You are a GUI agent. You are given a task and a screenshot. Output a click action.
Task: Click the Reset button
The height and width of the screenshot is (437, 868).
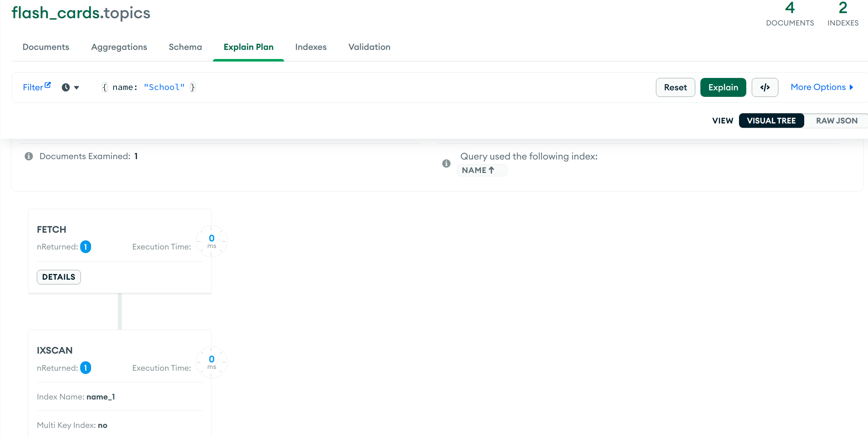[675, 87]
